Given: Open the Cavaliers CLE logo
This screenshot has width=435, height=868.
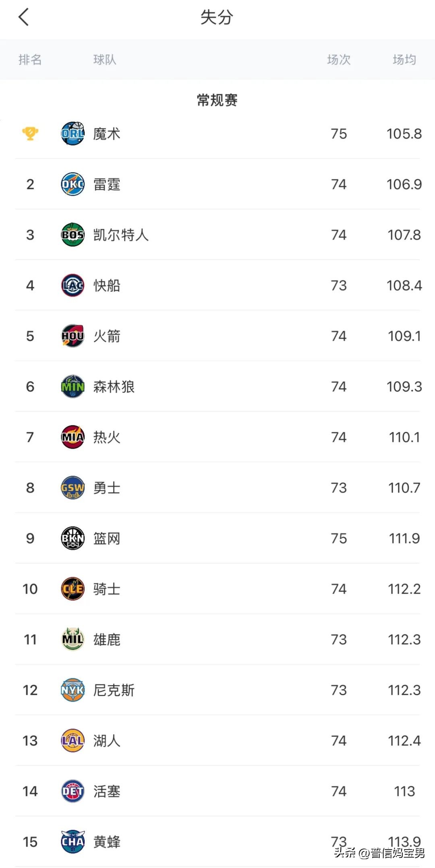Looking at the screenshot, I should pyautogui.click(x=72, y=589).
